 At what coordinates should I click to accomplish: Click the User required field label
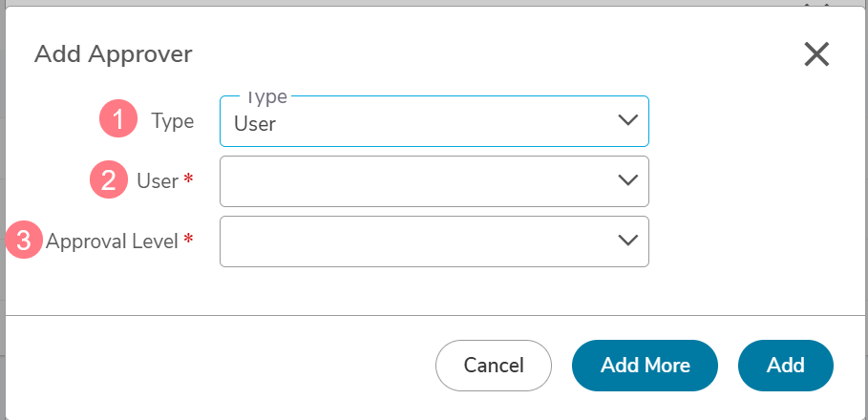point(158,181)
